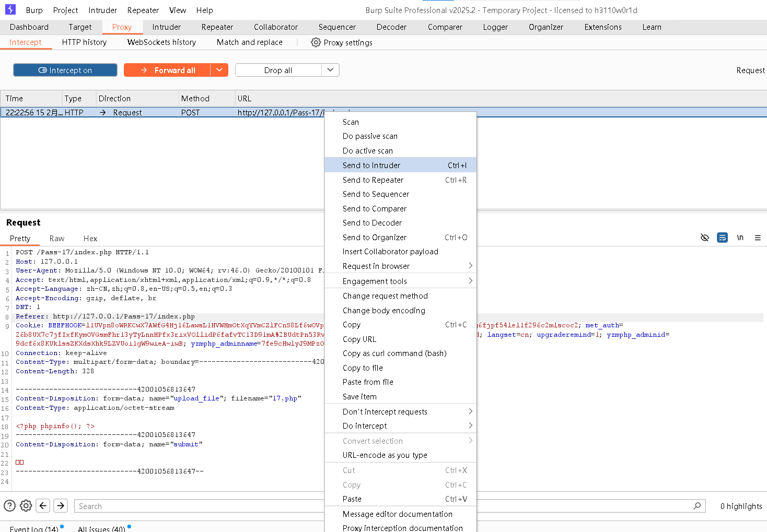This screenshot has height=532, width=767.
Task: Switch request view to Raw tab
Action: [57, 238]
